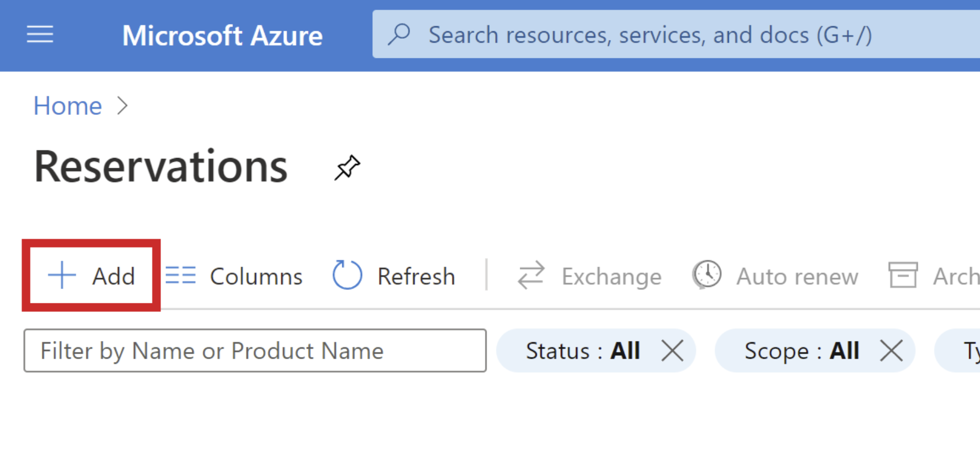Click the Columns text label in toolbar

pos(256,277)
